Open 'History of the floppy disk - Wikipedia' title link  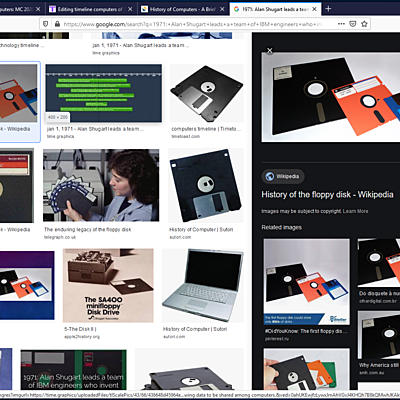[327, 195]
